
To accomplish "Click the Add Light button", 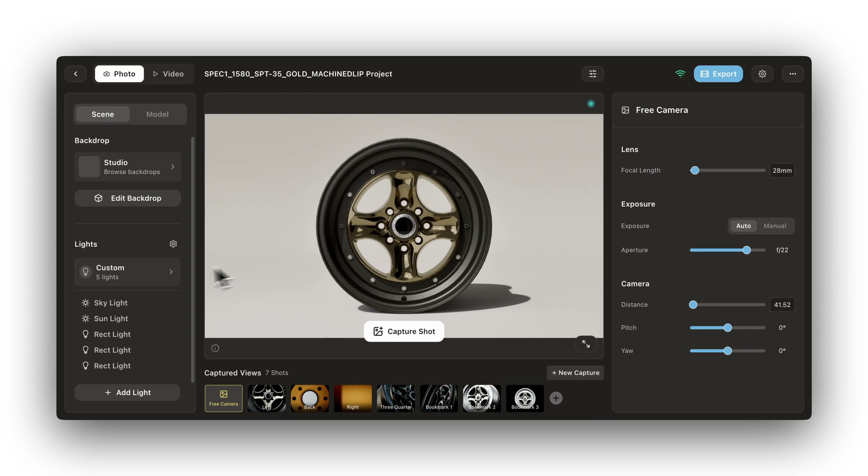I will tap(127, 392).
